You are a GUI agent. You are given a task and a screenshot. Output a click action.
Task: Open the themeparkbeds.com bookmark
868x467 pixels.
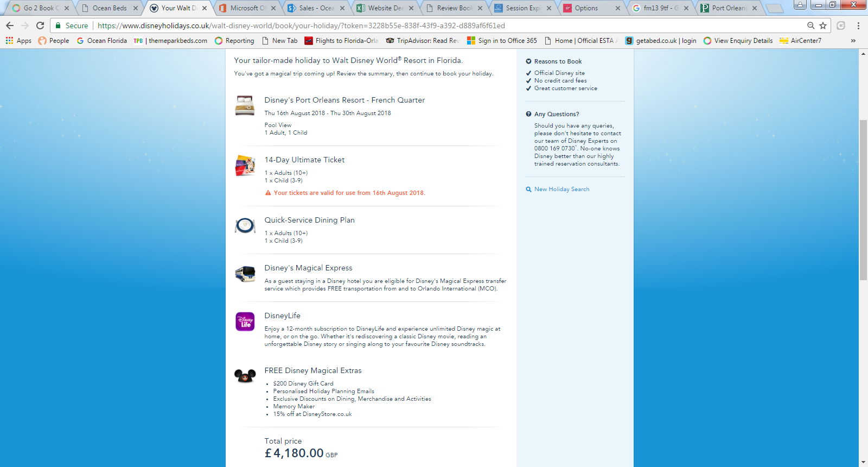pos(170,41)
